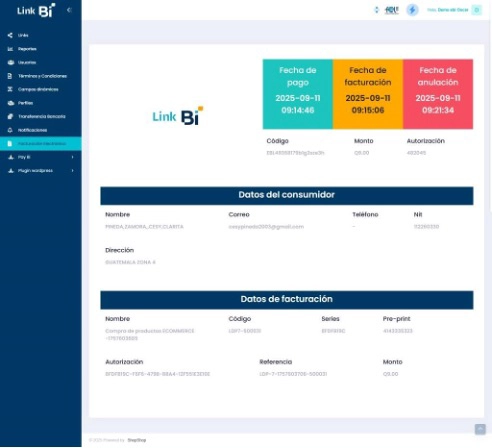This screenshot has width=492, height=448.
Task: Click the StepShop link in the footer
Action: click(137, 440)
